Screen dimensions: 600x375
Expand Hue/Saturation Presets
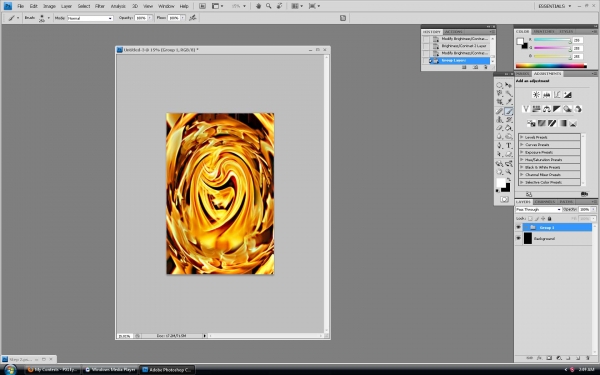(x=522, y=160)
